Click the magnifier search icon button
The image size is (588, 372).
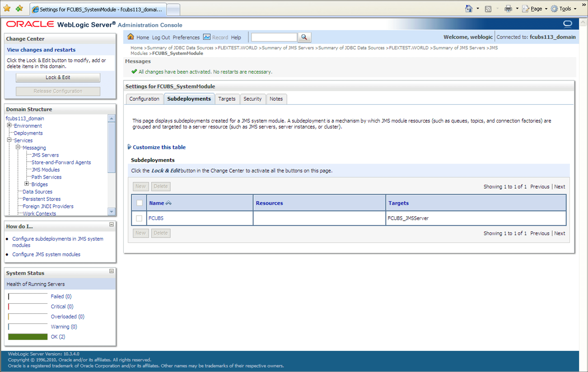point(304,37)
